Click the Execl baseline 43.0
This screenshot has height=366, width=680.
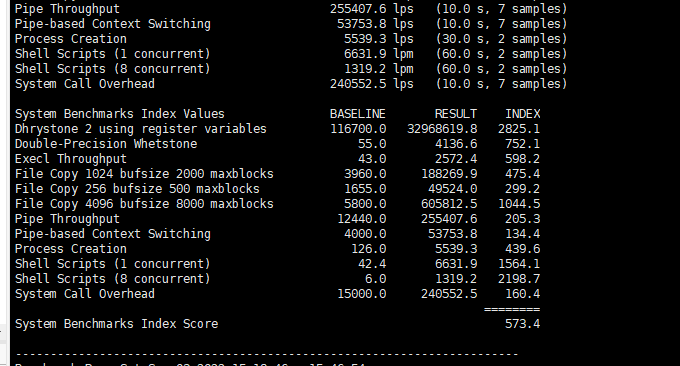pyautogui.click(x=372, y=159)
